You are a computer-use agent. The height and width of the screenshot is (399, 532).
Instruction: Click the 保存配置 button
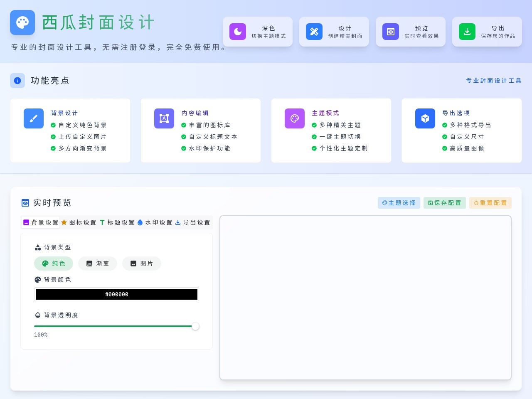tap(445, 203)
